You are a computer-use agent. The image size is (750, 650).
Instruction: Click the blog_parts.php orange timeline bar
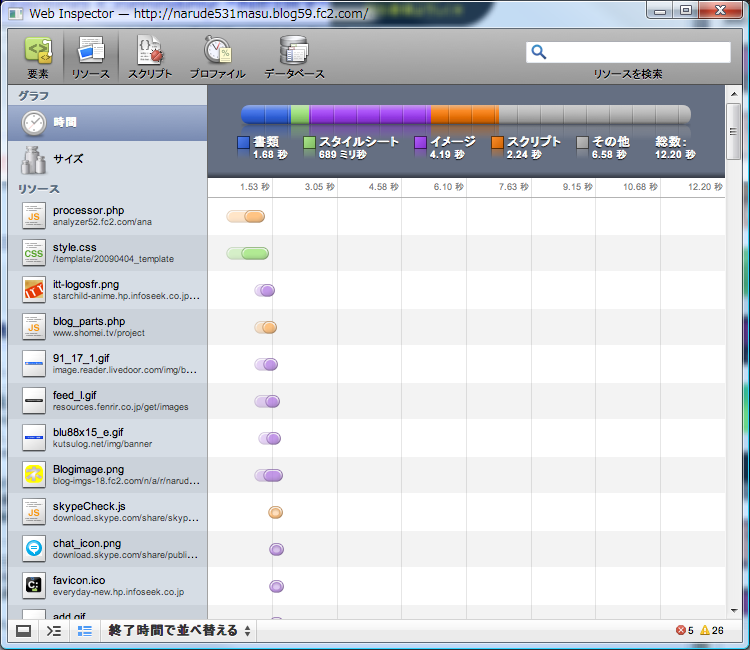[x=265, y=327]
